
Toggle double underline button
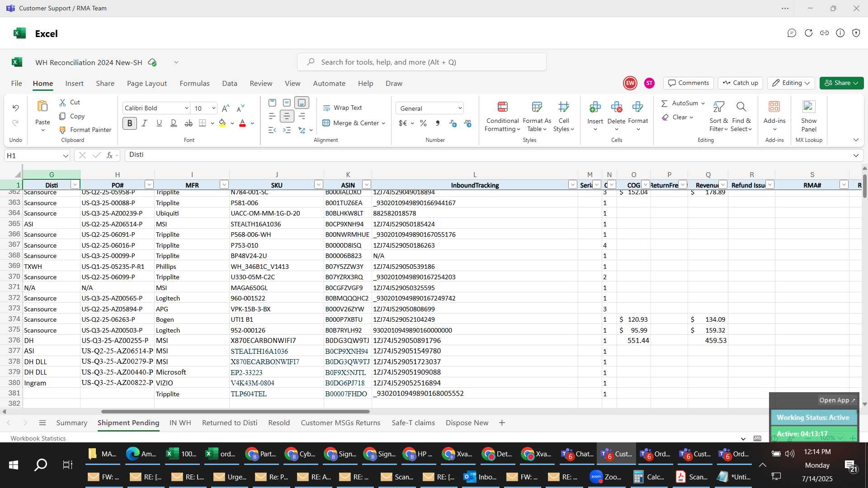pos(174,123)
